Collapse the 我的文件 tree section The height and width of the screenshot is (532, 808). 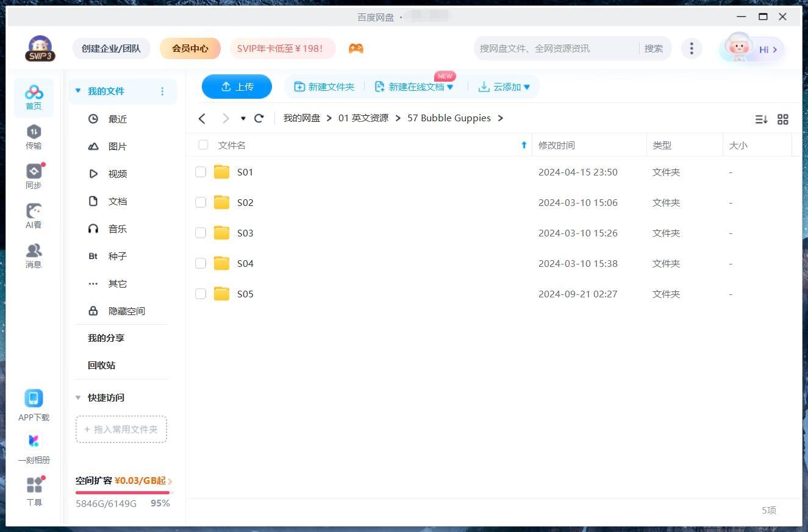point(78,91)
